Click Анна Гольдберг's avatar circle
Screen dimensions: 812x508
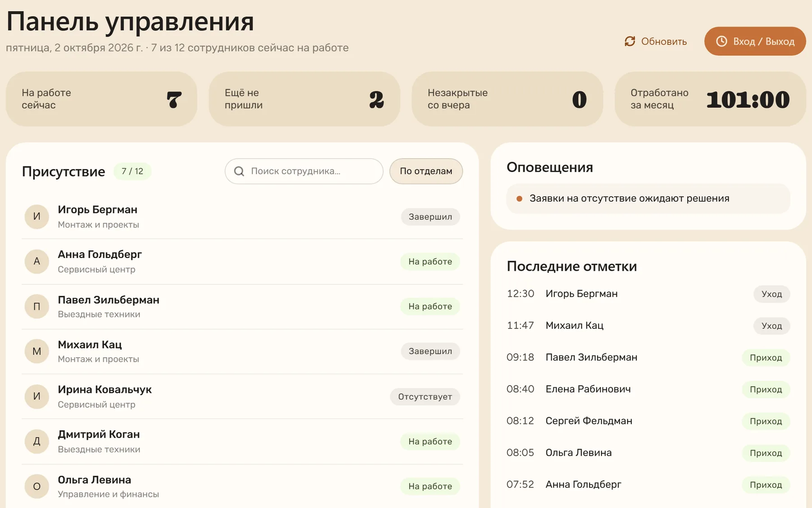pos(37,261)
